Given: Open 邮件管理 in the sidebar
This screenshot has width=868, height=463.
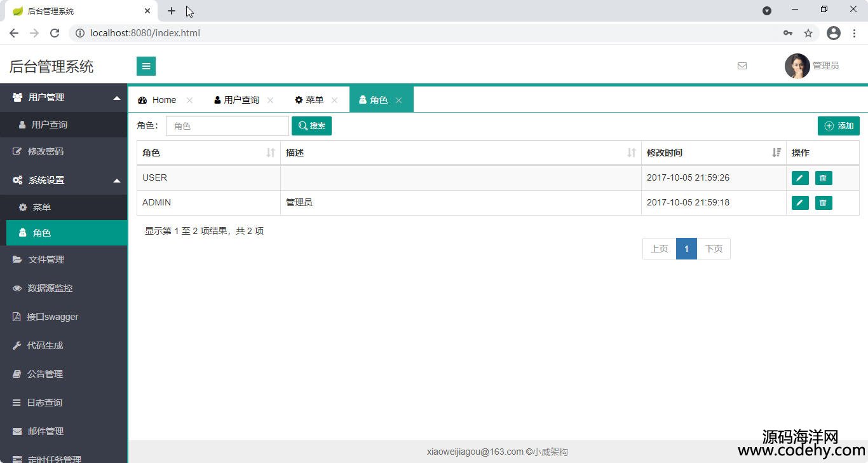Looking at the screenshot, I should [x=64, y=431].
